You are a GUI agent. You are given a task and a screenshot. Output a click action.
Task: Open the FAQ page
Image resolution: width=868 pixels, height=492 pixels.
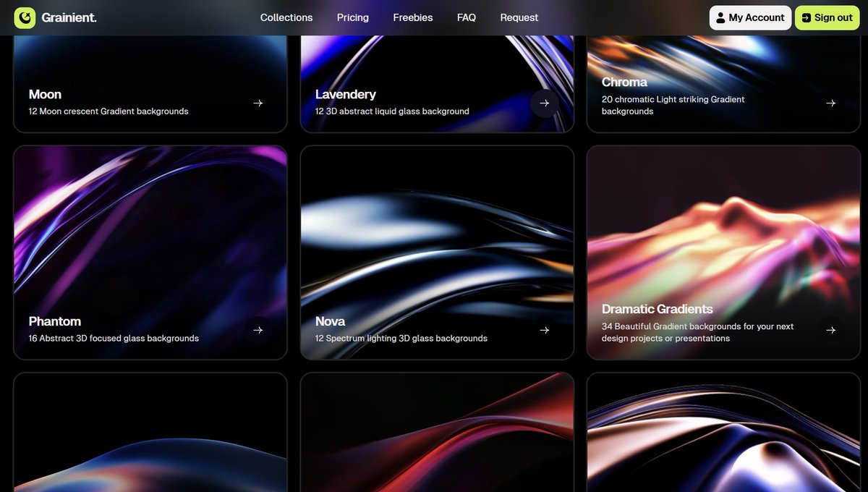pyautogui.click(x=467, y=17)
